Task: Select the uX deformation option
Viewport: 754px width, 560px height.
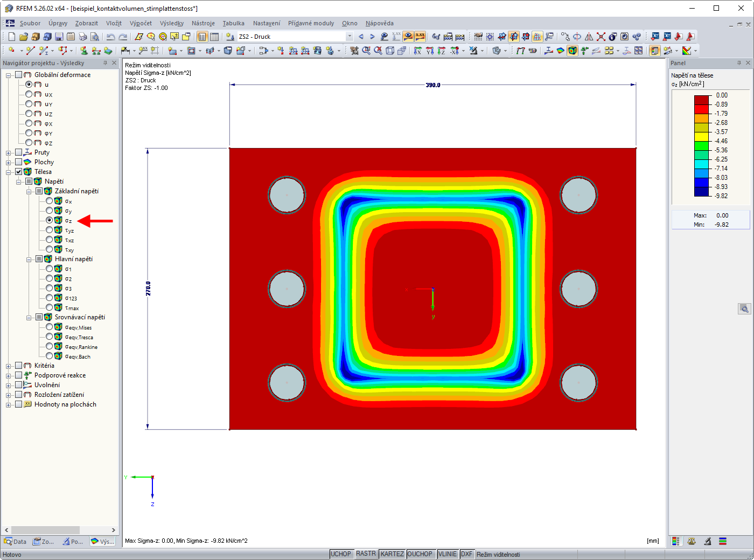Action: click(x=29, y=94)
